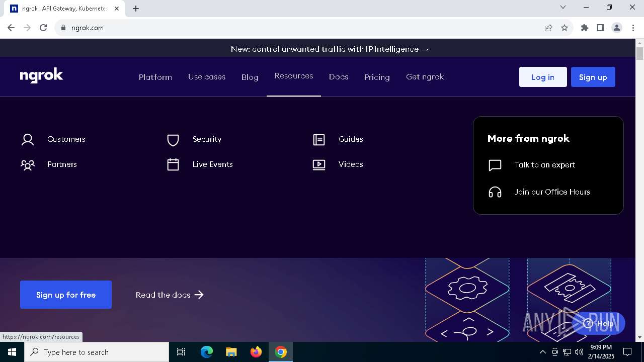Screen dimensions: 644x362
Task: Open File Explorer from the taskbar
Action: tap(231, 352)
